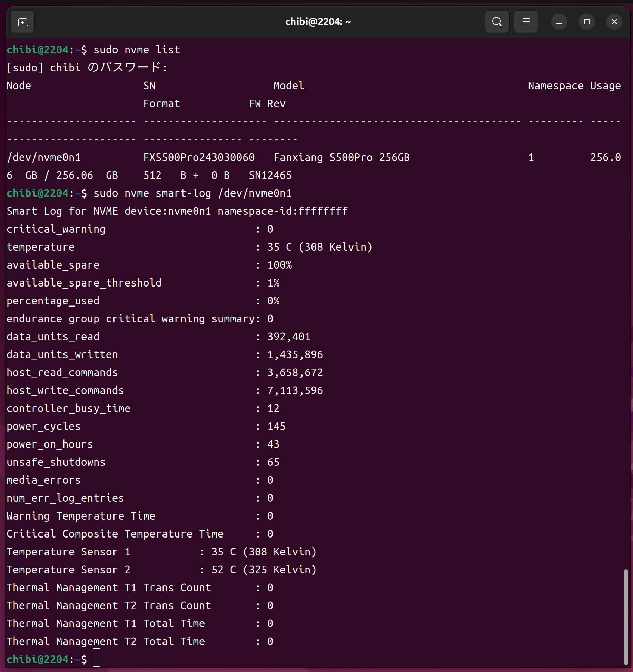Image resolution: width=633 pixels, height=672 pixels.
Task: Minimize the terminal window
Action: pos(559,22)
